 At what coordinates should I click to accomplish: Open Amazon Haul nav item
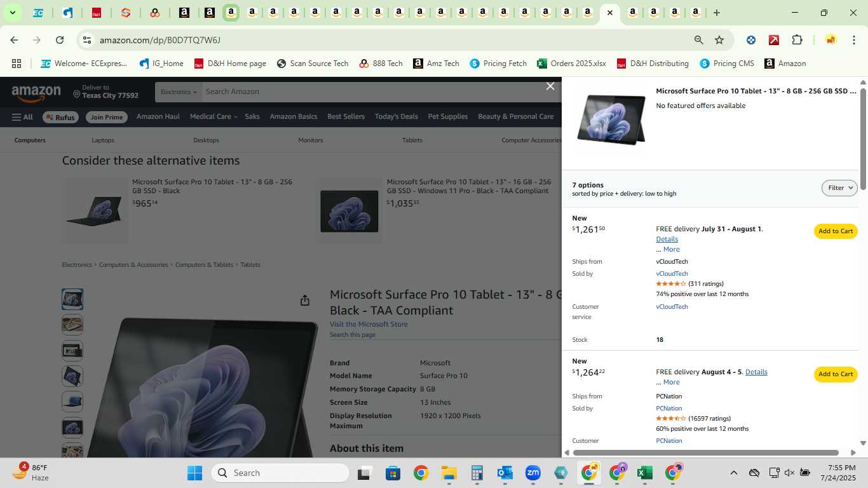[158, 117]
